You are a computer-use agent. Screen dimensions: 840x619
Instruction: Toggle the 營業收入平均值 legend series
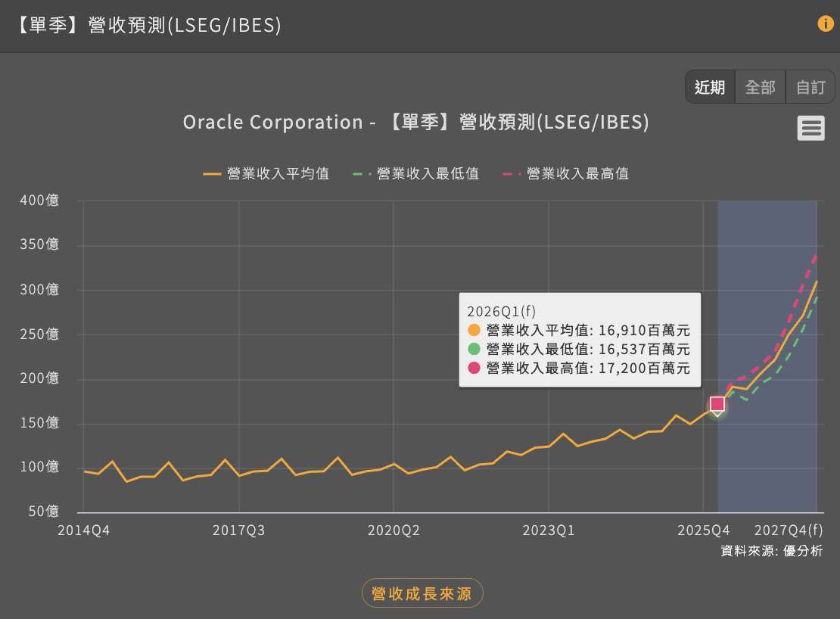pos(266,174)
